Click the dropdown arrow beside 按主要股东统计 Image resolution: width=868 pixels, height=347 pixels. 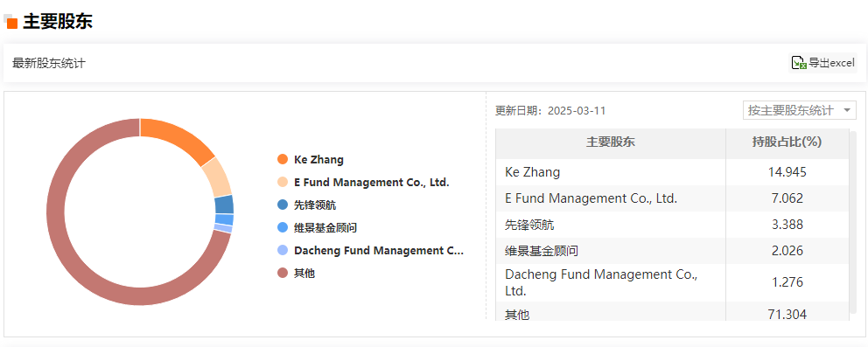tap(846, 110)
